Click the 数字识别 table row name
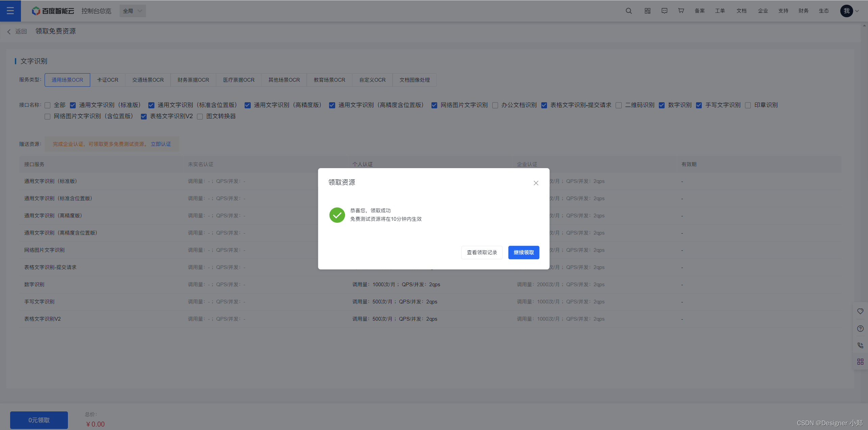 [34, 285]
